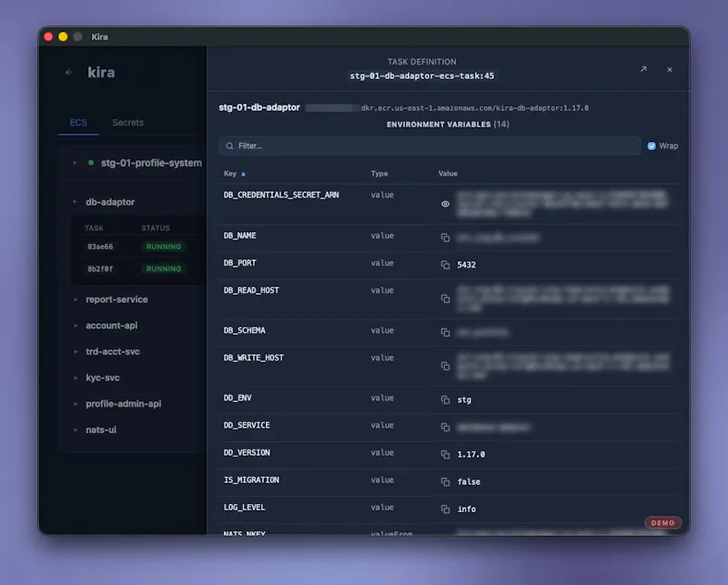Image resolution: width=728 pixels, height=585 pixels.
Task: Toggle the Wrap checkbox
Action: [x=652, y=146]
